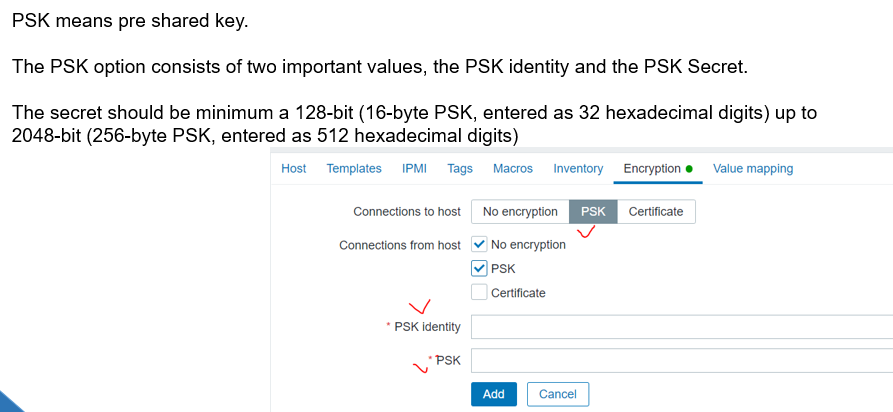Go to the Macros tab
893x412 pixels.
click(513, 169)
